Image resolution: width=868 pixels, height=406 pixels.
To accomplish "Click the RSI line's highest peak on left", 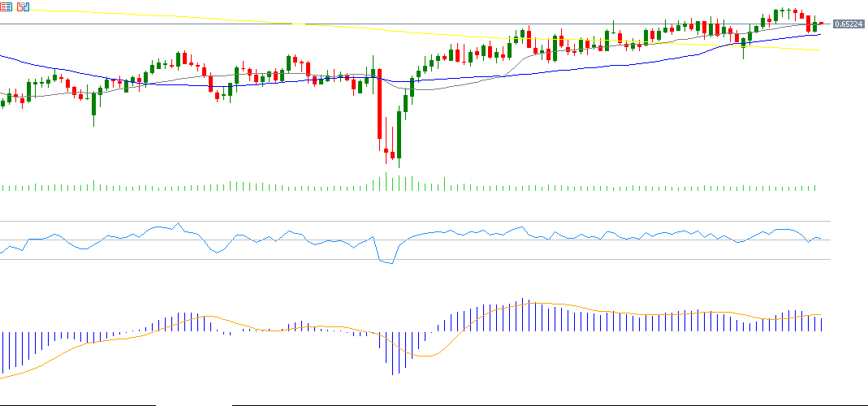I will tap(178, 224).
